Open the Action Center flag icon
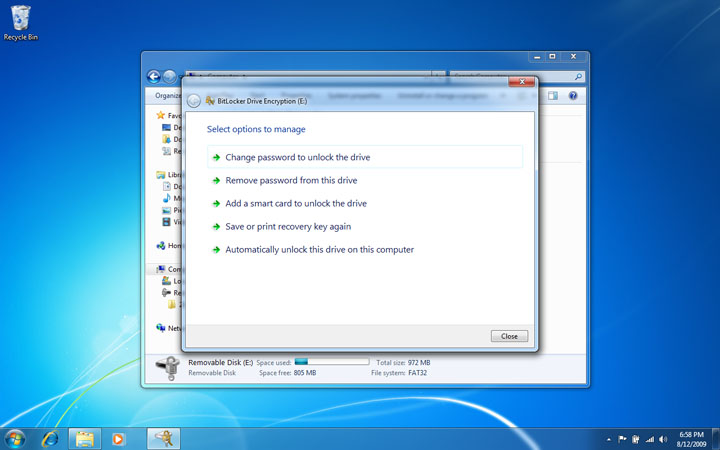The image size is (720, 450). coord(622,439)
